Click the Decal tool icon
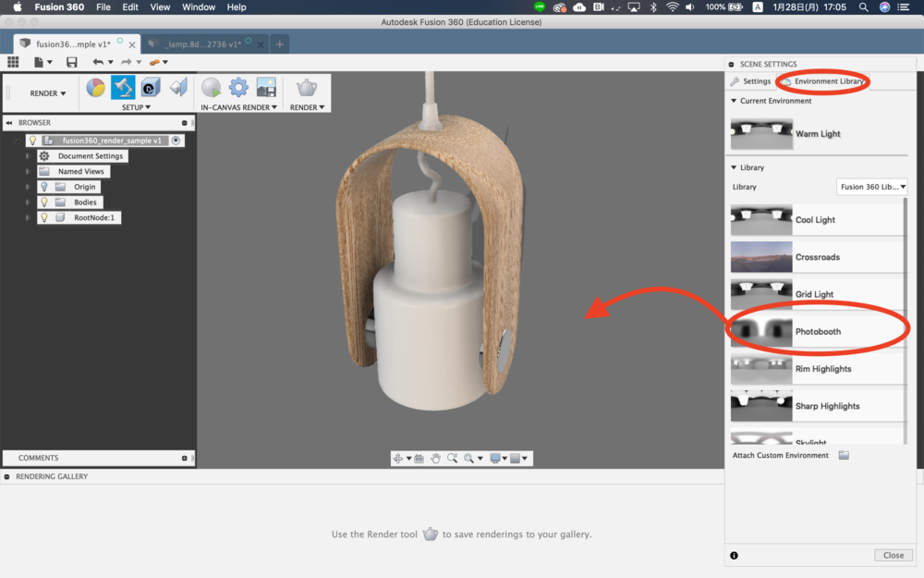Image resolution: width=924 pixels, height=578 pixels. (x=151, y=88)
